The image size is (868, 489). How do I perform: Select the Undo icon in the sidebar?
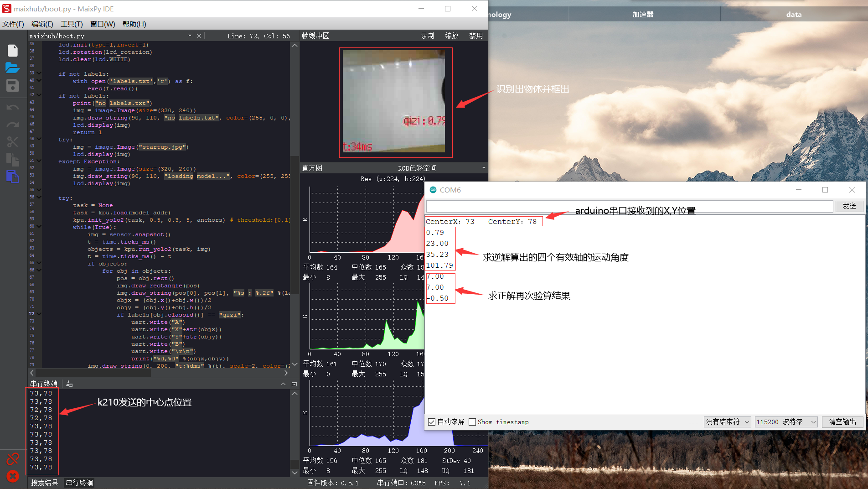[x=12, y=107]
